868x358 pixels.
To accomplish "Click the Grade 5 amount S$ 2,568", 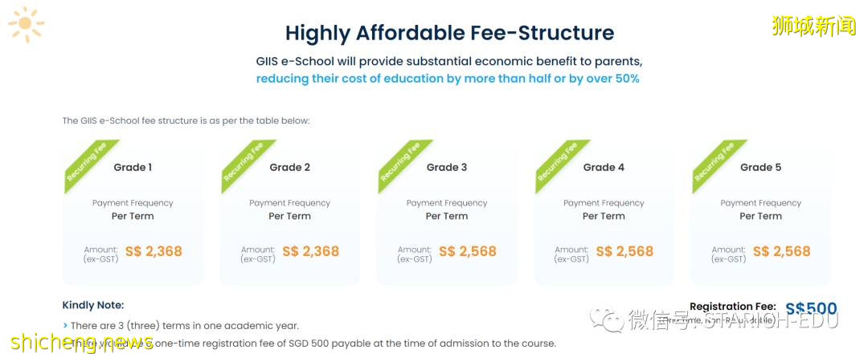I will click(x=781, y=252).
